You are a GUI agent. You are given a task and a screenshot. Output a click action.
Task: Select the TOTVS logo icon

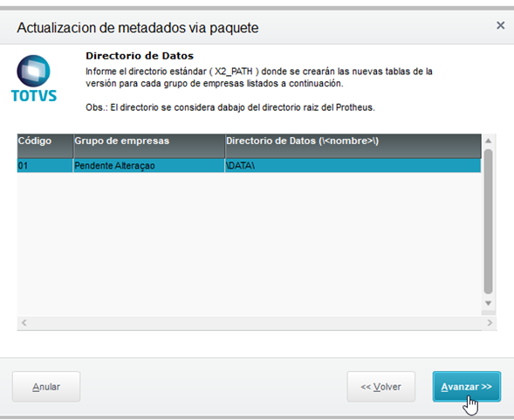(x=34, y=78)
